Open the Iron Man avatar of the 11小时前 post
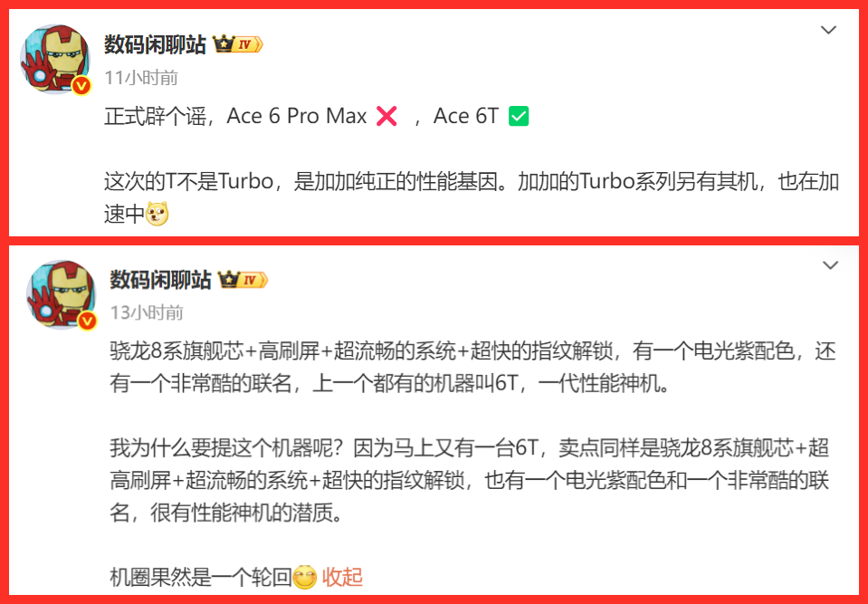Screen dimensions: 868x604 pyautogui.click(x=55, y=59)
